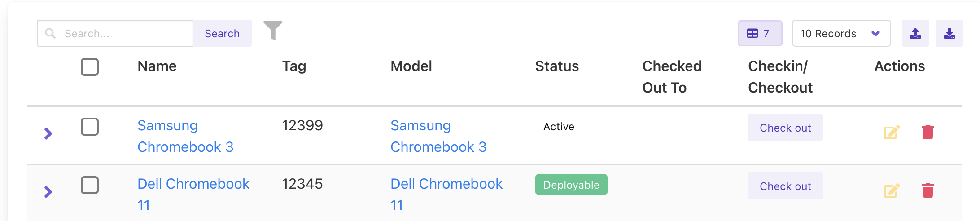This screenshot has height=221, width=980.
Task: Edit the Samsung Chromebook 3 asset
Action: pos(891,133)
